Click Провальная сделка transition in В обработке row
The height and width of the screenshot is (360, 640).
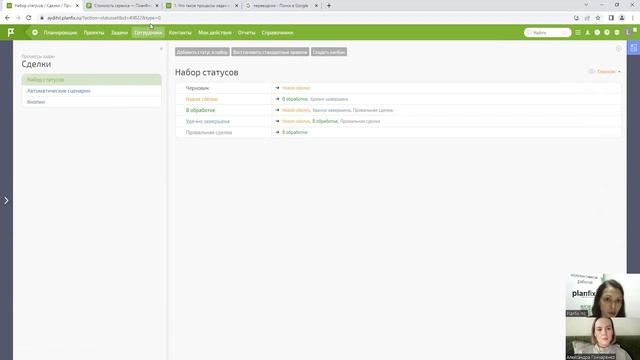373,110
